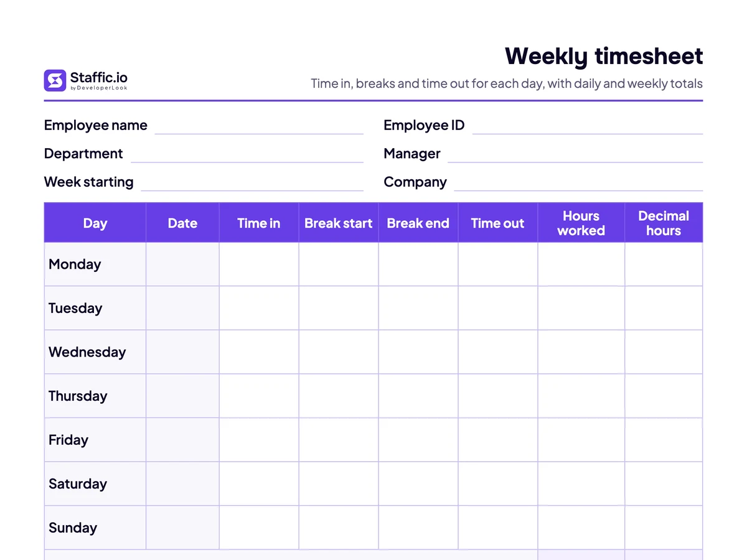The image size is (747, 560).
Task: Click the Tuesday row label
Action: 75,308
